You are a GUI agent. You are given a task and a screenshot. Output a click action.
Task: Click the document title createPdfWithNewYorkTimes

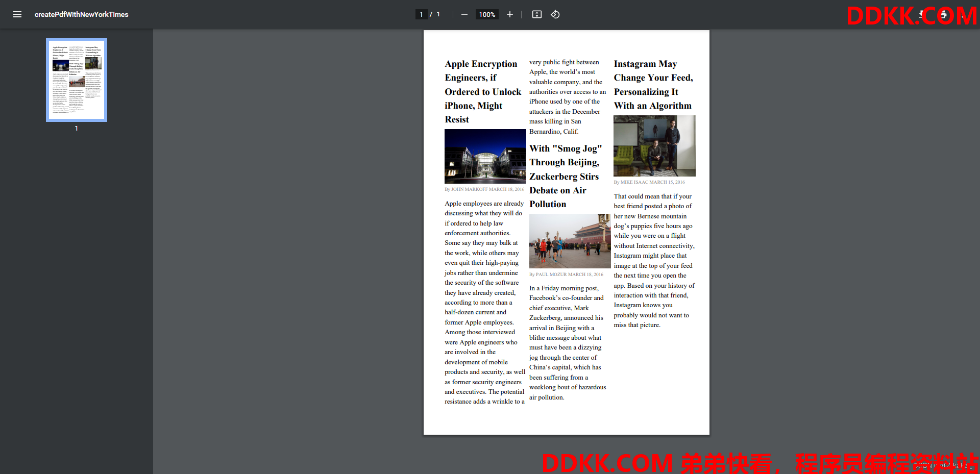[x=81, y=14]
